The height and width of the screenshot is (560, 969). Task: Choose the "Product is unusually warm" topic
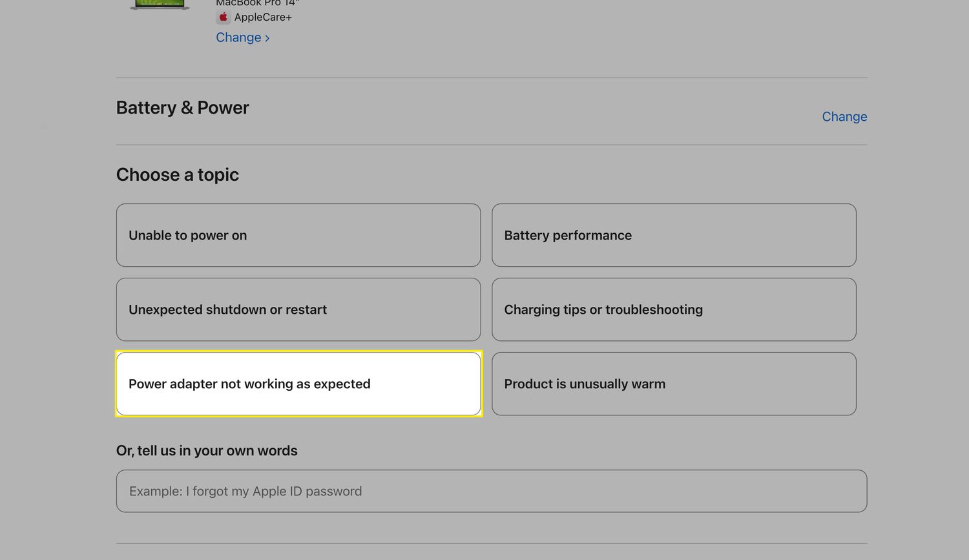pyautogui.click(x=673, y=384)
